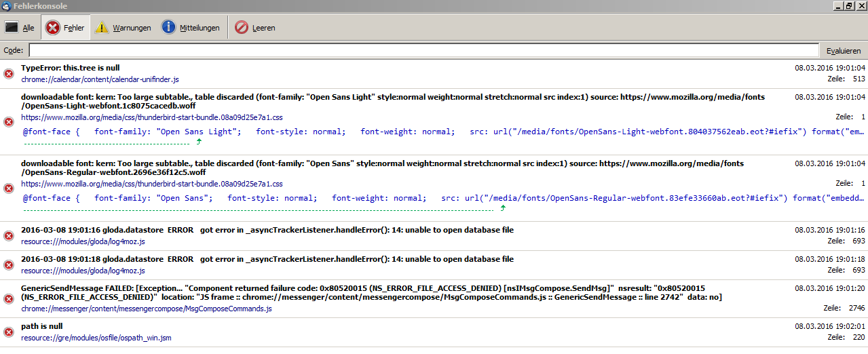Filter by Warnungen warnings
This screenshot has height=354, width=868.
point(123,28)
